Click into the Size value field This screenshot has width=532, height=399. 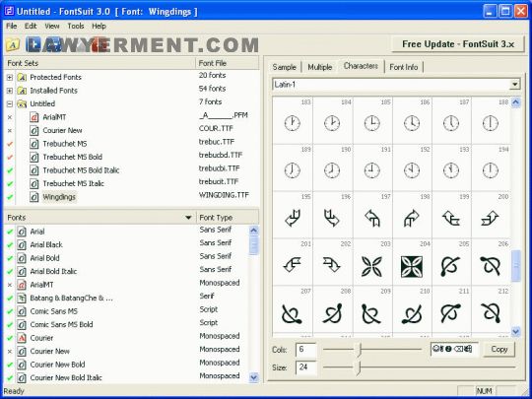click(306, 367)
